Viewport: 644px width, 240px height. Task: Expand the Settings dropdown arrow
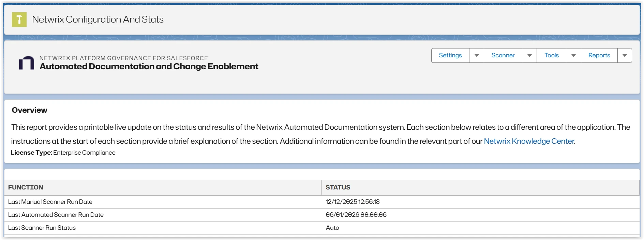click(x=477, y=55)
